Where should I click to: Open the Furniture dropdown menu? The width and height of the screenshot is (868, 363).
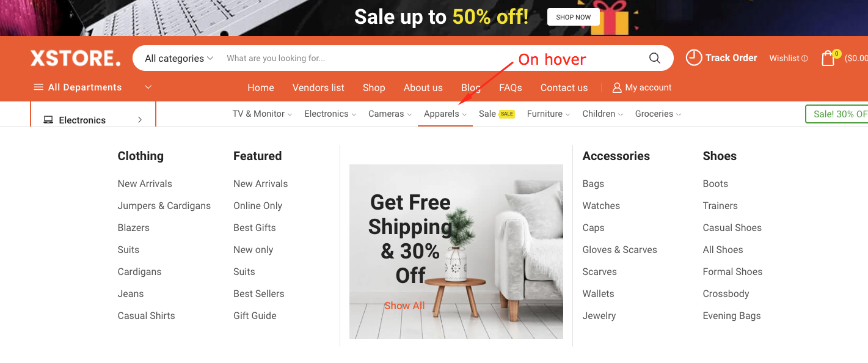click(x=549, y=114)
